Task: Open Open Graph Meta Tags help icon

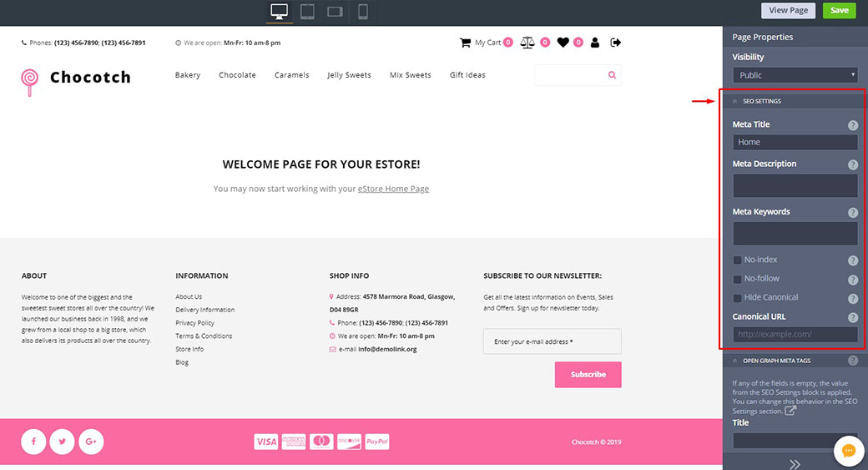Action: (853, 361)
